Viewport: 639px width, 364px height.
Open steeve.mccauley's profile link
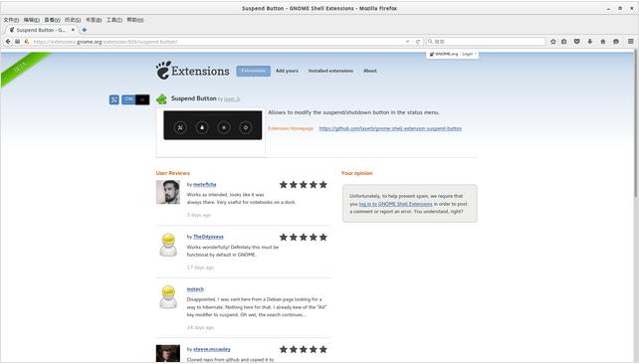(212, 349)
